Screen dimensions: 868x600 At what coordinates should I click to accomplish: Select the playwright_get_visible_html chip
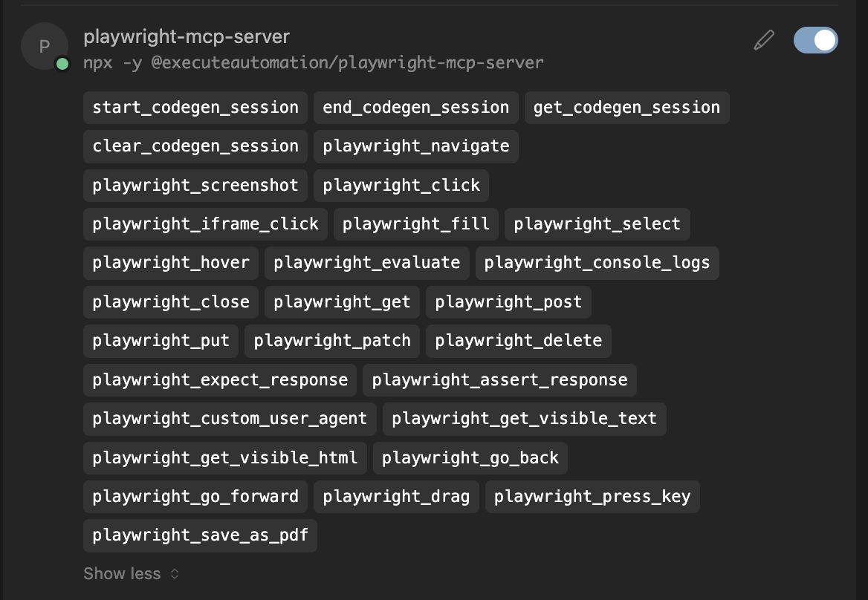coord(224,457)
